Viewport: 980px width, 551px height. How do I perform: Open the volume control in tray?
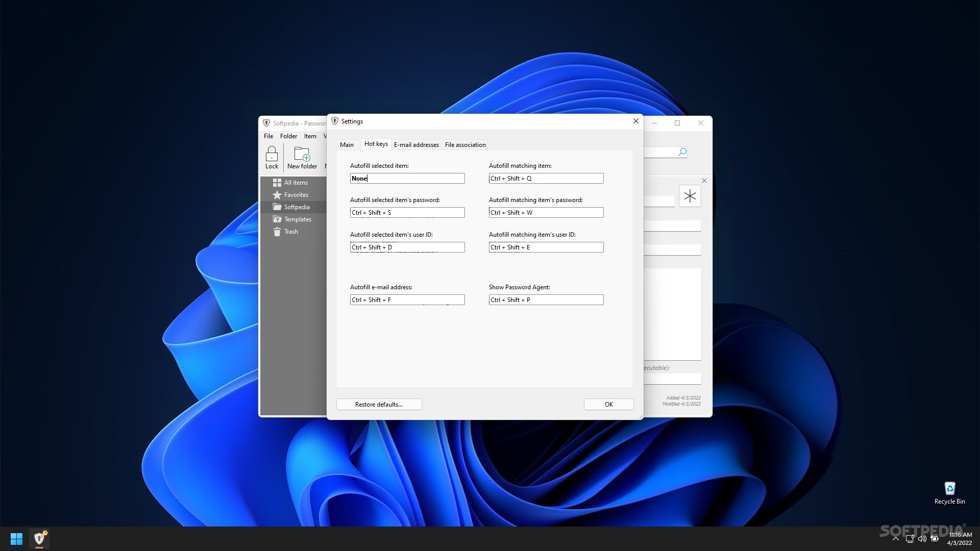922,539
